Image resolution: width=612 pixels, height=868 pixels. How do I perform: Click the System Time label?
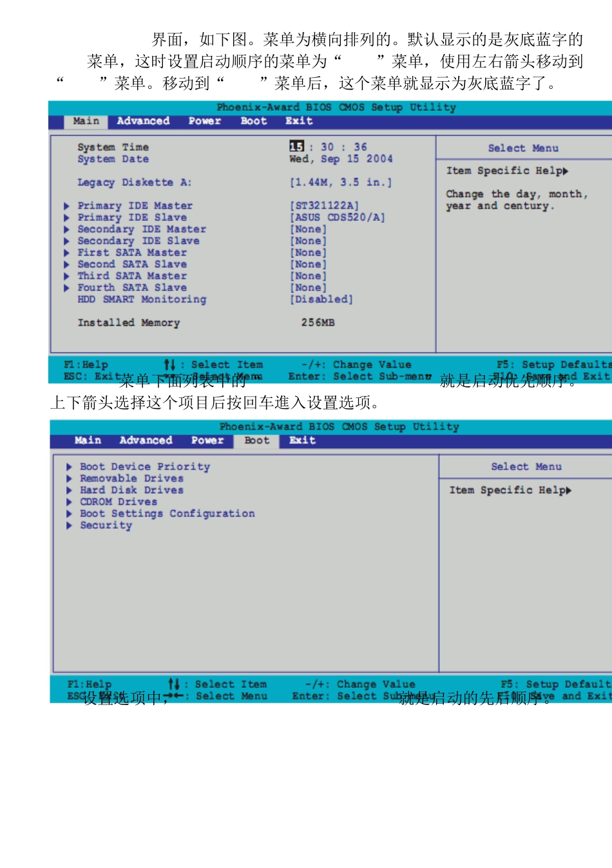(x=113, y=147)
